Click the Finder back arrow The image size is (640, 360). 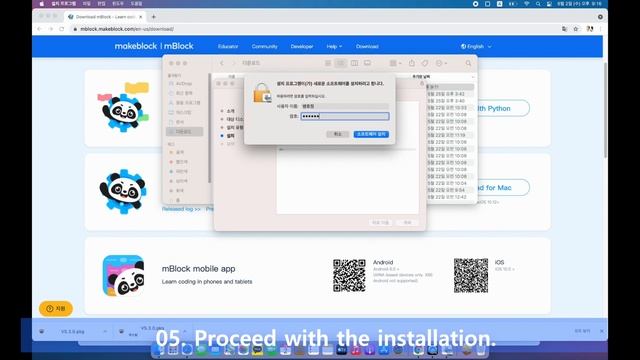[222, 63]
